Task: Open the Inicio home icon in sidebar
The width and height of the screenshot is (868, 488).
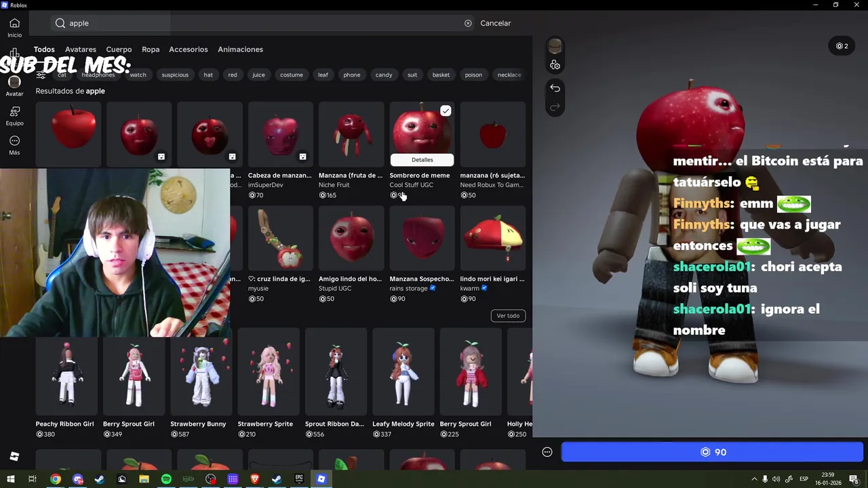Action: pos(14,27)
